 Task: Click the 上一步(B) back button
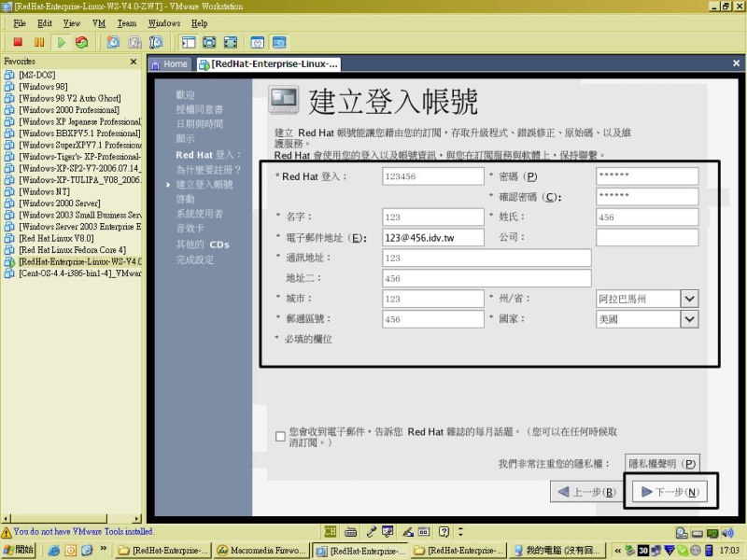[587, 492]
